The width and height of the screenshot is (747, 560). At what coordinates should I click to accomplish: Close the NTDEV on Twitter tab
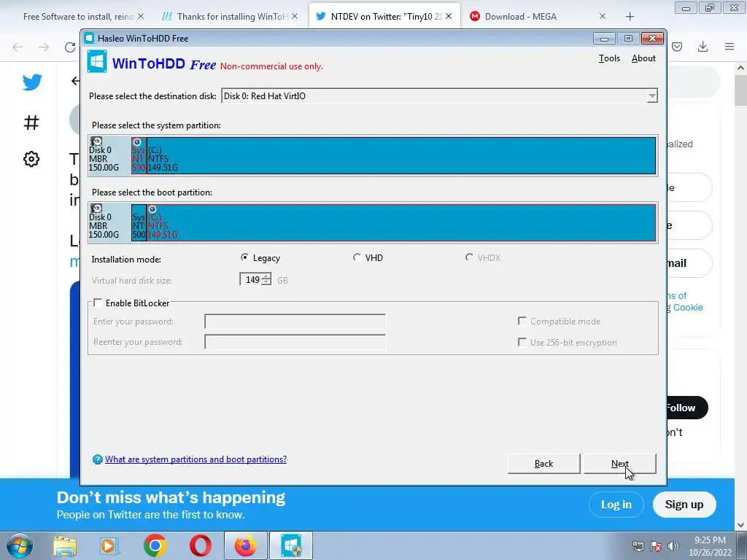point(449,16)
